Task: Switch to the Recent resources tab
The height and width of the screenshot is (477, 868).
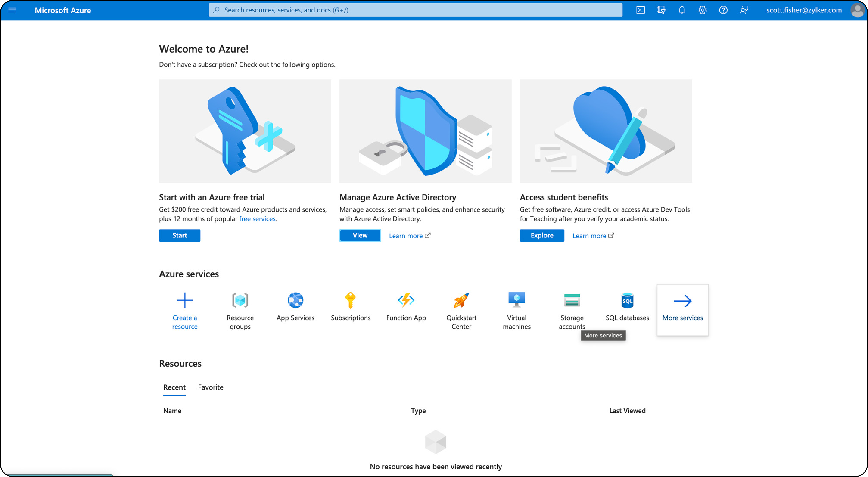Action: pos(174,387)
